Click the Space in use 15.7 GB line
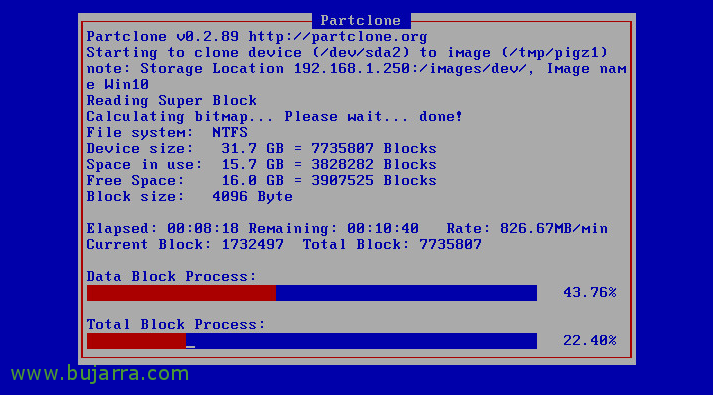 (261, 165)
